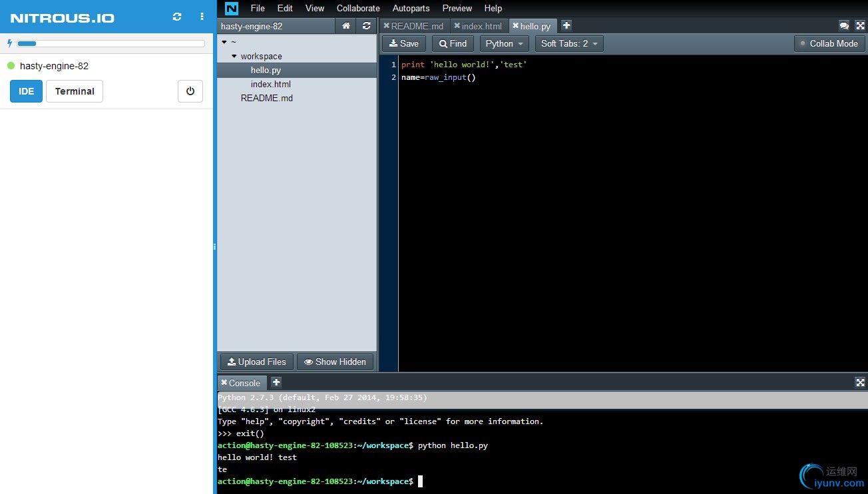Refresh the file tree with refresh icon

tap(366, 26)
